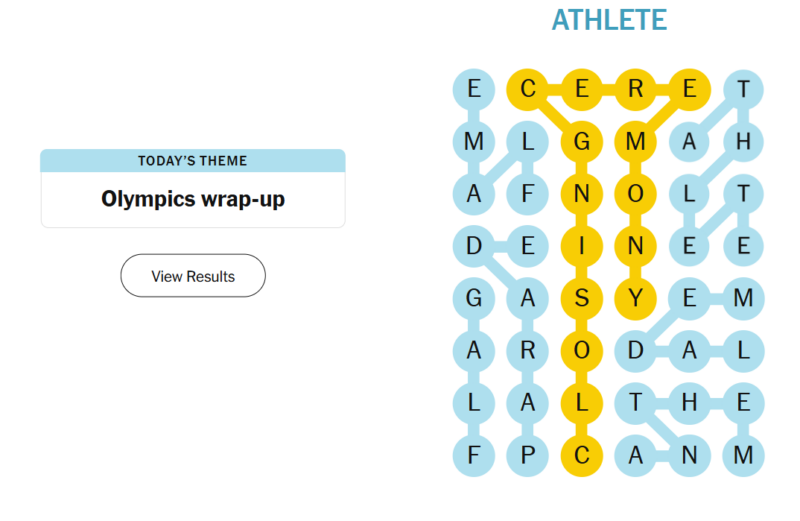Image resolution: width=800 pixels, height=521 pixels.
Task: Click the ATHLETE word heading
Action: pos(609,19)
